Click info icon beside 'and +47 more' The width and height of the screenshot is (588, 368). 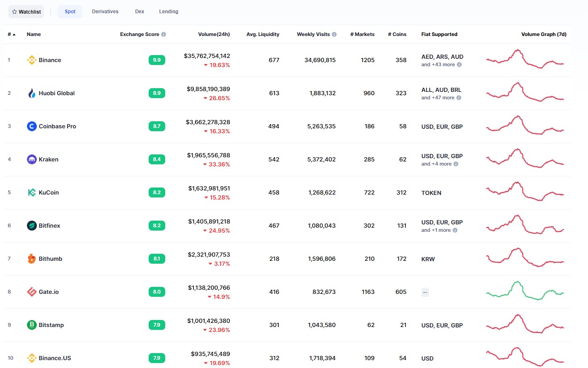pyautogui.click(x=459, y=98)
